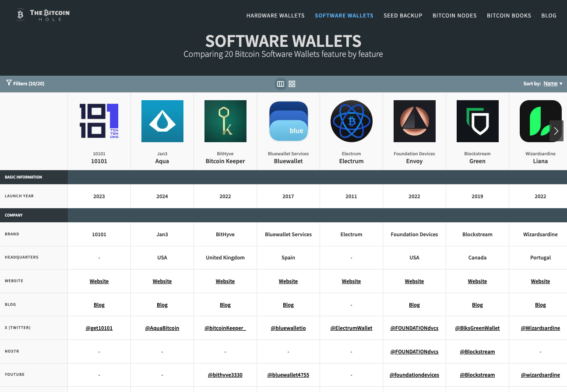Open @bithyve3330 YouTube link
567x392 pixels.
coord(225,375)
